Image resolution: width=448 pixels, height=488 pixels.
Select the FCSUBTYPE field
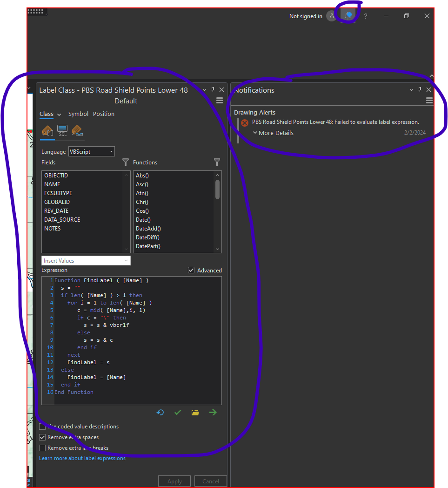coord(58,193)
